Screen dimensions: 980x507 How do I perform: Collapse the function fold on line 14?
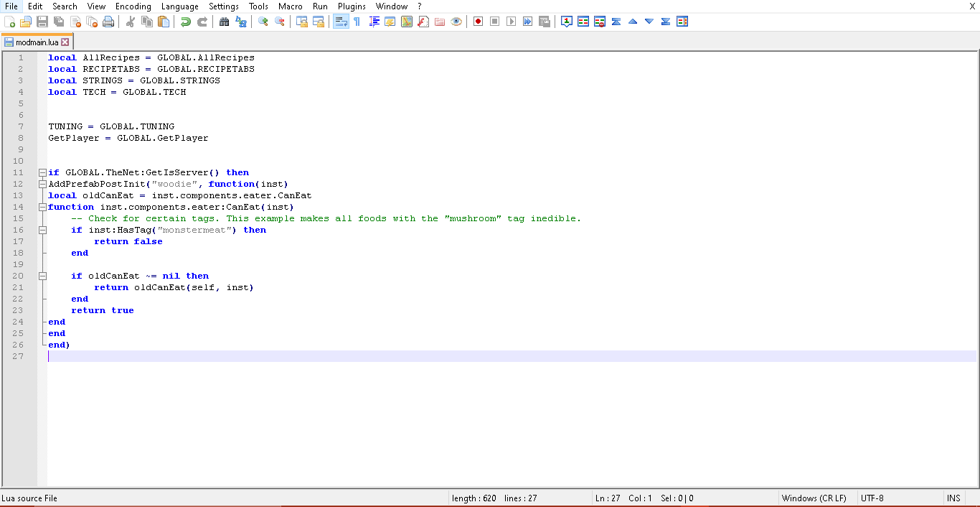(42, 207)
